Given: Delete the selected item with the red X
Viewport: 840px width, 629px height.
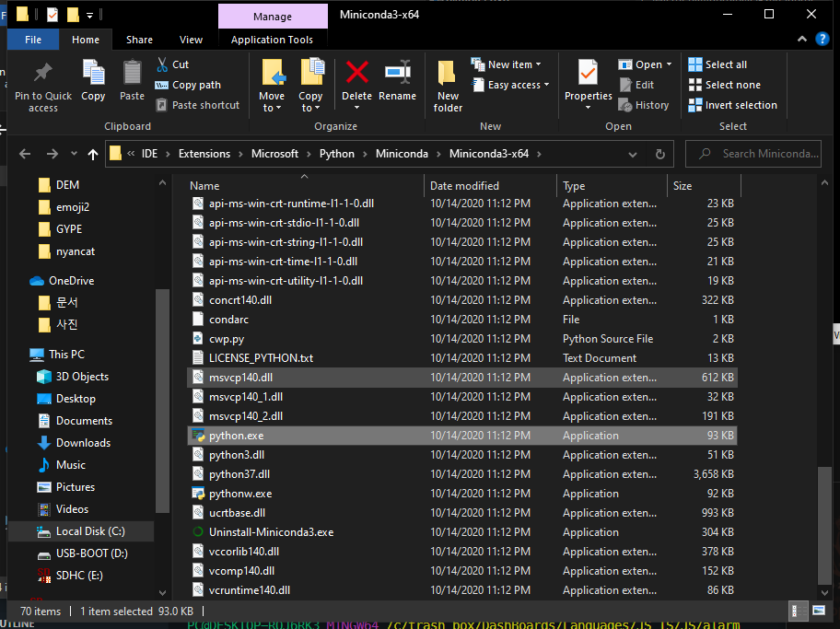Looking at the screenshot, I should pos(356,73).
